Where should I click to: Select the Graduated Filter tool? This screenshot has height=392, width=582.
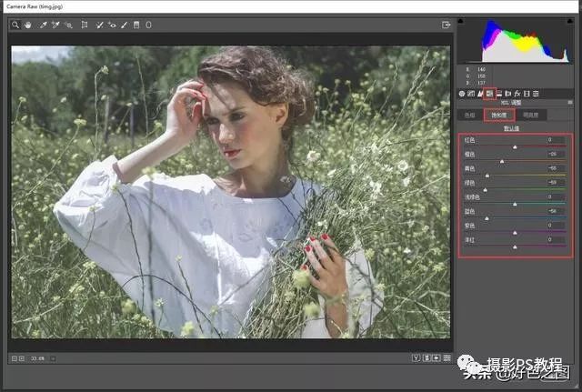tap(136, 25)
